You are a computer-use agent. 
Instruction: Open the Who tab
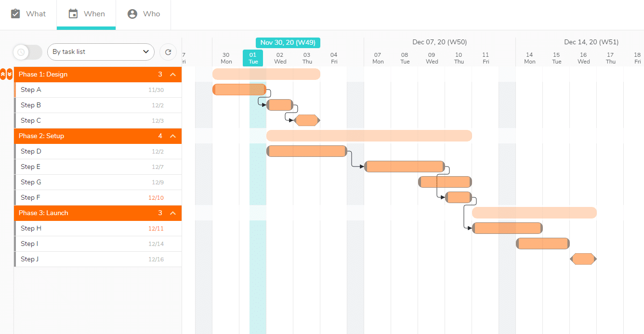pos(143,14)
